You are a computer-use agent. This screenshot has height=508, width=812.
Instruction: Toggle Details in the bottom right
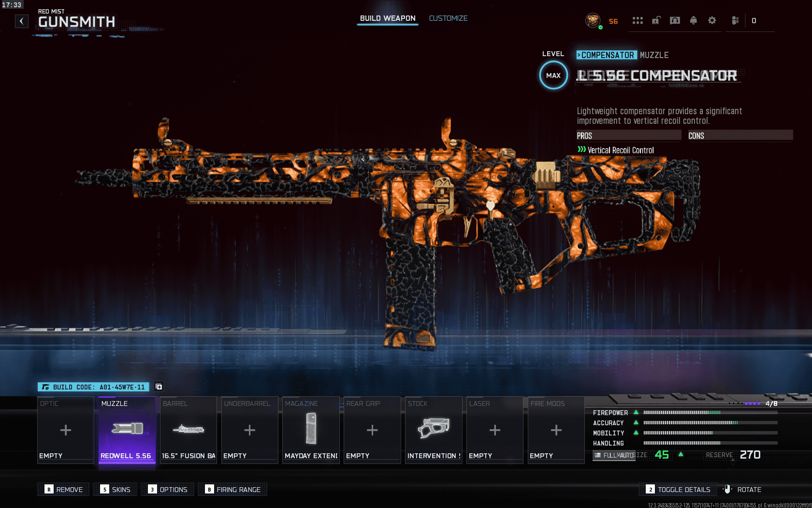(x=678, y=489)
